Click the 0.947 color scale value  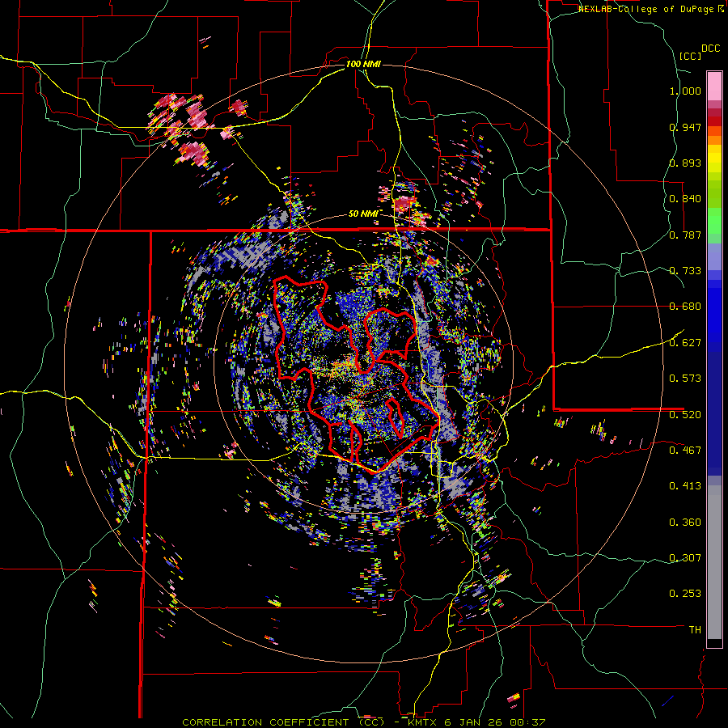pos(685,127)
